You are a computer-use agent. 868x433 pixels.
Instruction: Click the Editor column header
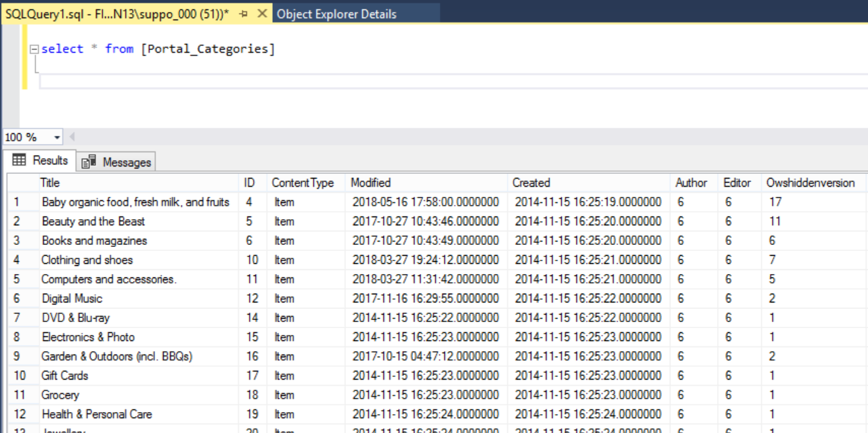point(741,183)
